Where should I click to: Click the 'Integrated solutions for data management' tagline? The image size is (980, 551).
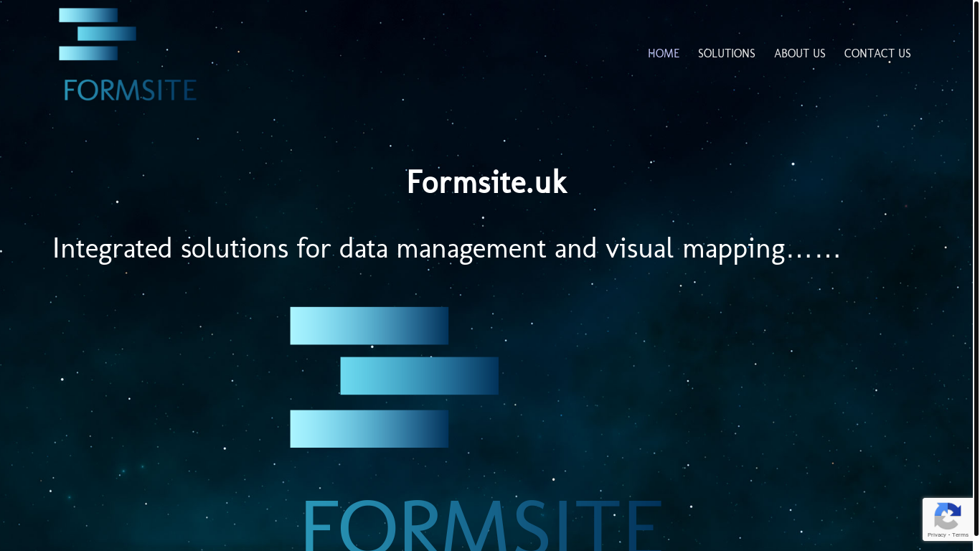tap(446, 249)
